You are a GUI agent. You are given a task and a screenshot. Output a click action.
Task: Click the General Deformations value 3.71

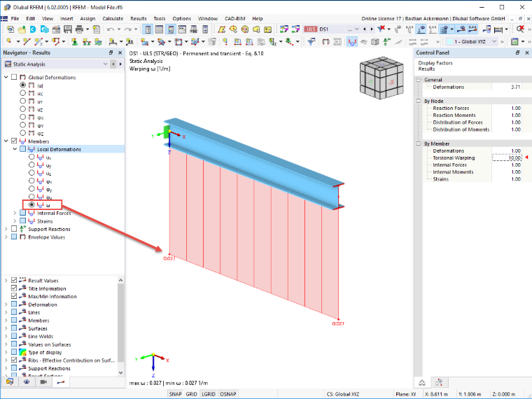(x=515, y=87)
